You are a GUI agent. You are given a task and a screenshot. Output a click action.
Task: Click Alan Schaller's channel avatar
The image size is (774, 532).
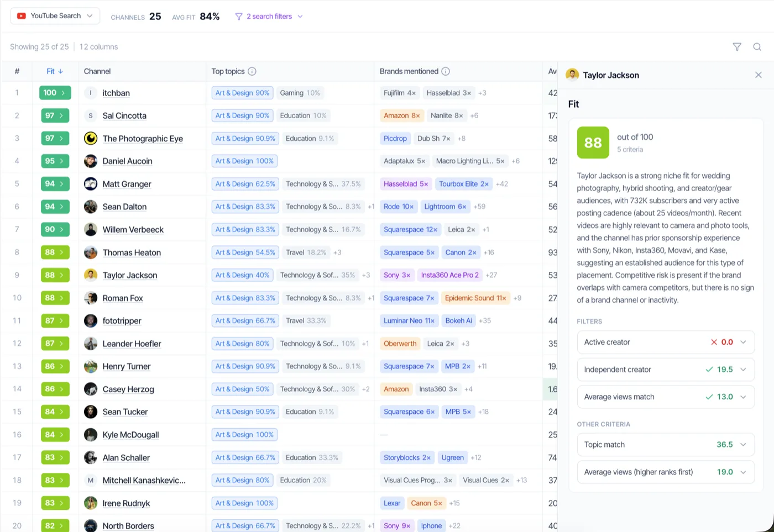point(91,457)
